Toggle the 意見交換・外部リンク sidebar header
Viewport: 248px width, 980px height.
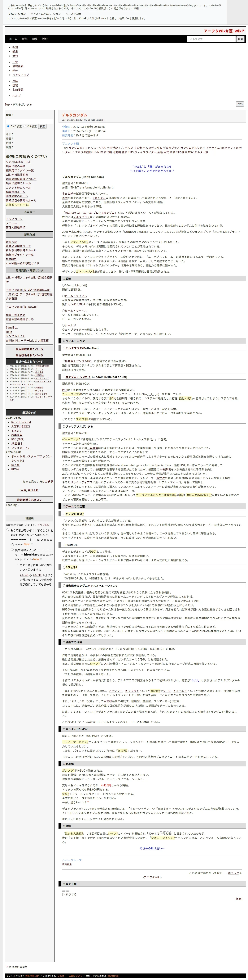pos(30,270)
